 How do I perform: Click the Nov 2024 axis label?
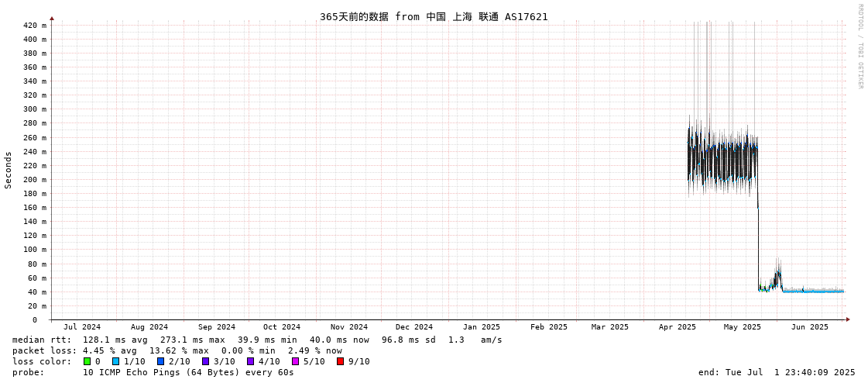tap(349, 327)
